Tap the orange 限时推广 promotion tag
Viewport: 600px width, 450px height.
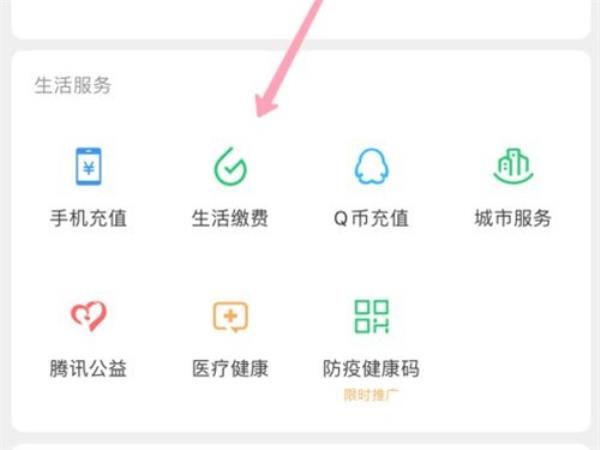click(372, 395)
